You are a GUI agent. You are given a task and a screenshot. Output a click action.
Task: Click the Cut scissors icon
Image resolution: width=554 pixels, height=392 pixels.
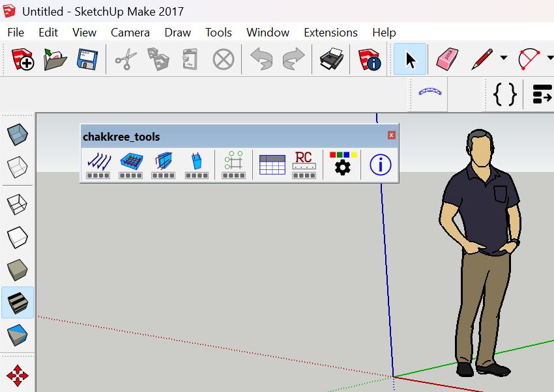126,59
